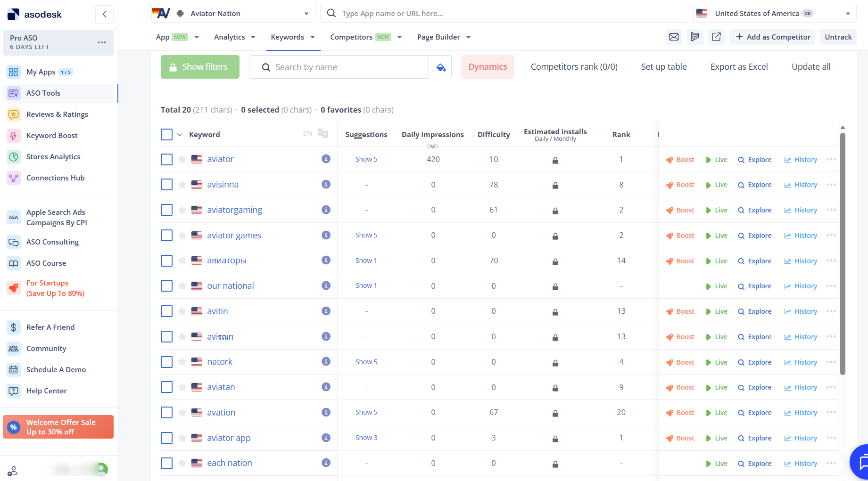The height and width of the screenshot is (481, 868).
Task: Click the user account icon at the sidebar bottom
Action: (13, 471)
